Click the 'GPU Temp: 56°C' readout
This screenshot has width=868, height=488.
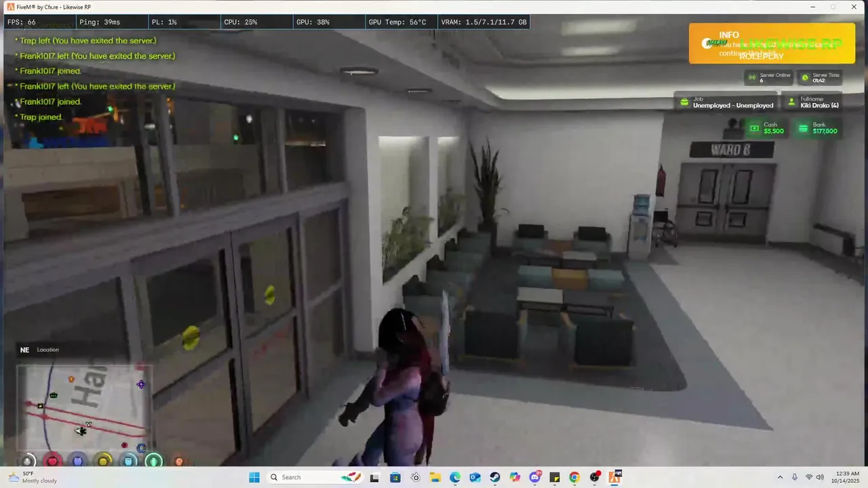[x=397, y=22]
